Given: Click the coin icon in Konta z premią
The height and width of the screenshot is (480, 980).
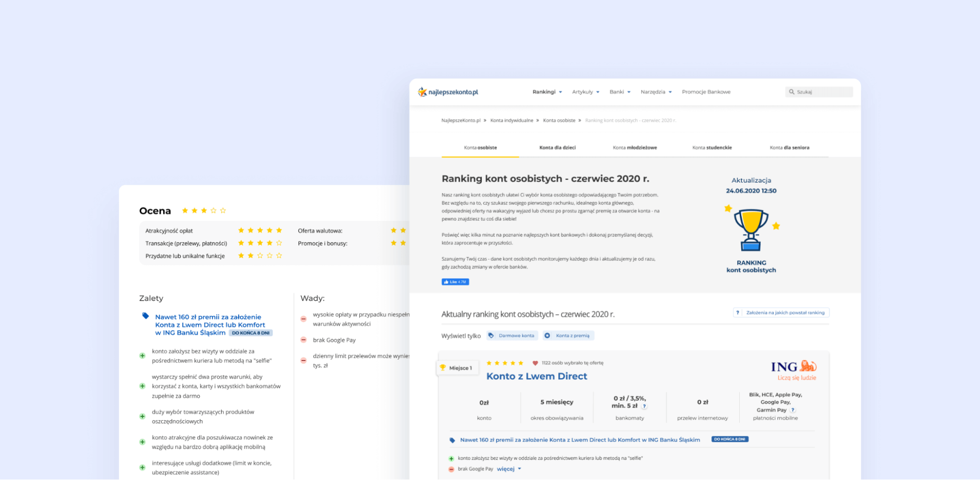Looking at the screenshot, I should coord(548,336).
